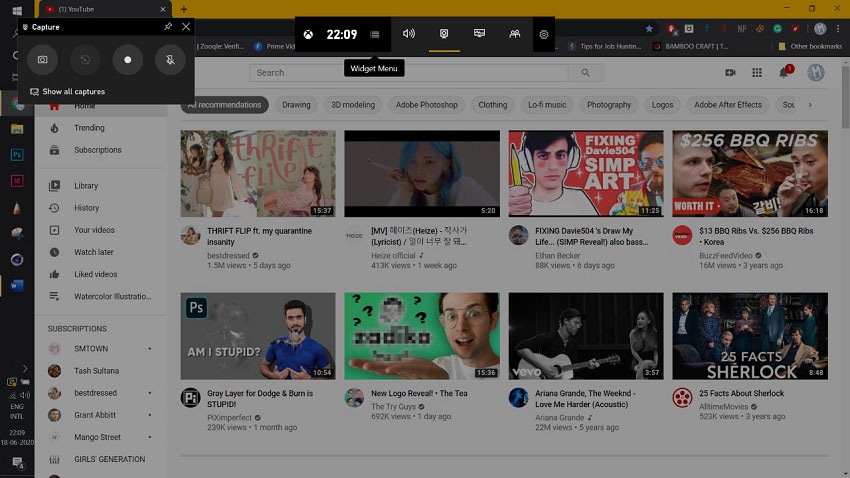Open Game Bar settings gear
Screen dimensions: 850x478
tap(544, 34)
